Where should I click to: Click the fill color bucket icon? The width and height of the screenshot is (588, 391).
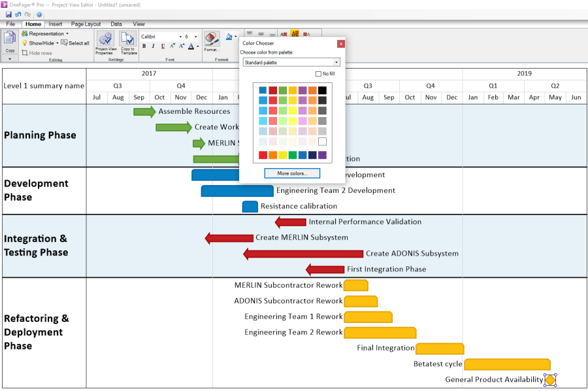tap(229, 37)
